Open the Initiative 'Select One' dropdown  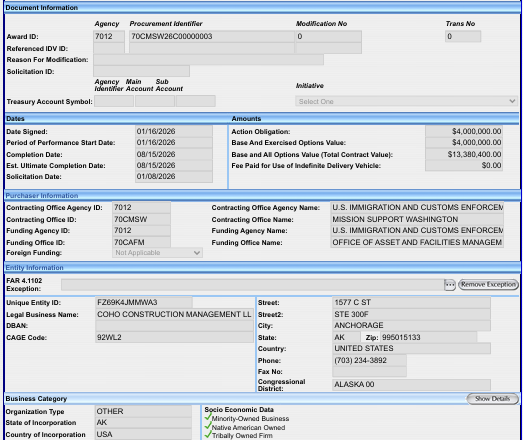[406, 101]
